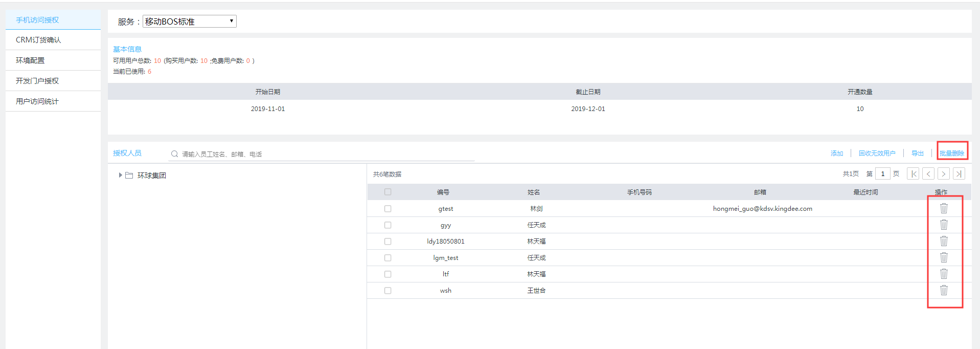
Task: Open CRM订货确认 in the sidebar
Action: pos(38,40)
